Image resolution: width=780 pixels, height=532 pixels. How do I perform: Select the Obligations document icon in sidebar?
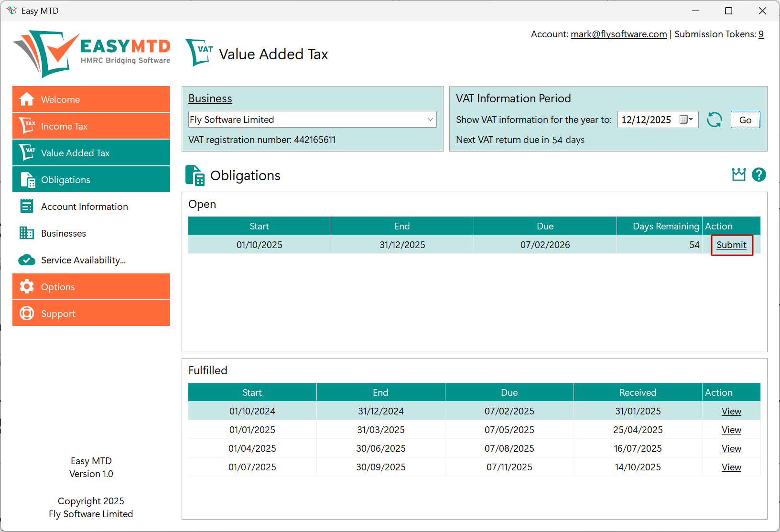27,179
